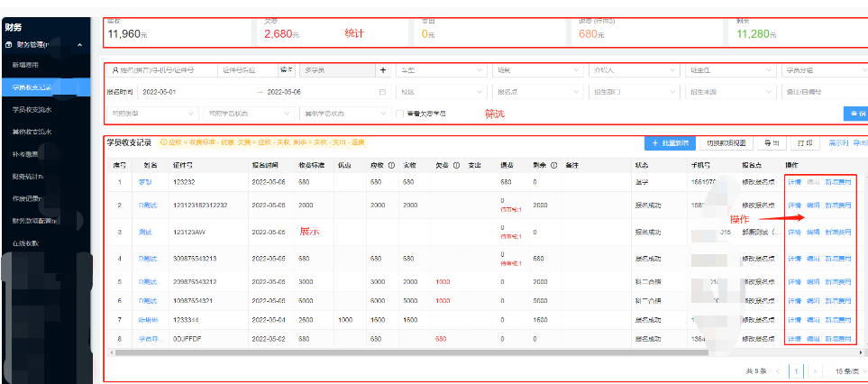Click 详情 link for row 1

point(794,181)
